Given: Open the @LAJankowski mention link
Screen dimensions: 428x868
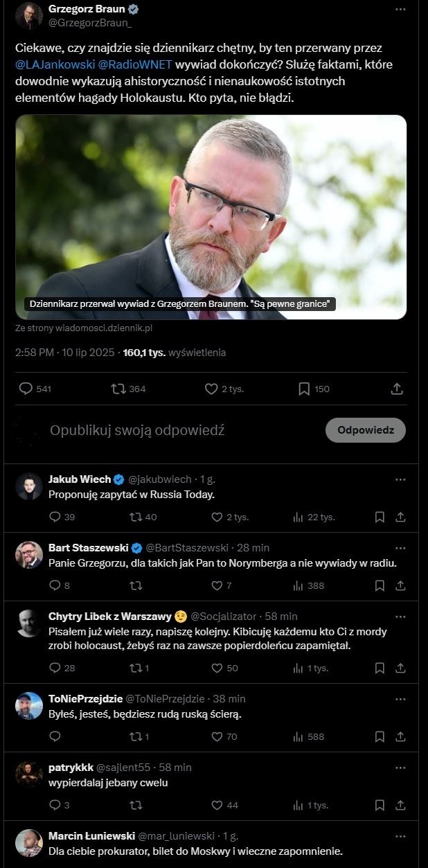Looking at the screenshot, I should (50, 64).
